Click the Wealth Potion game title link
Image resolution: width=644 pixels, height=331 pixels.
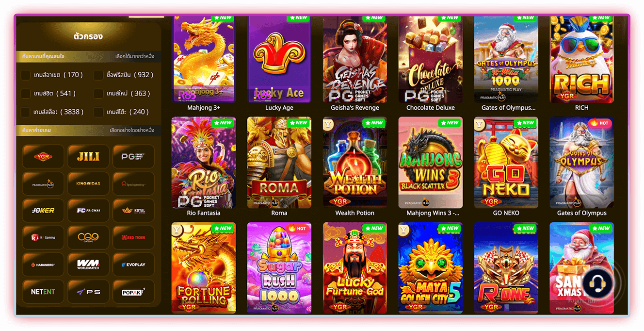point(355,213)
